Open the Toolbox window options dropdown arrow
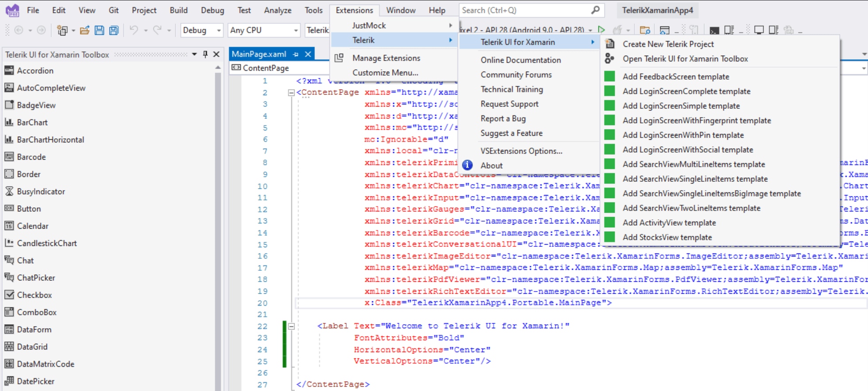The height and width of the screenshot is (391, 868). pyautogui.click(x=194, y=54)
